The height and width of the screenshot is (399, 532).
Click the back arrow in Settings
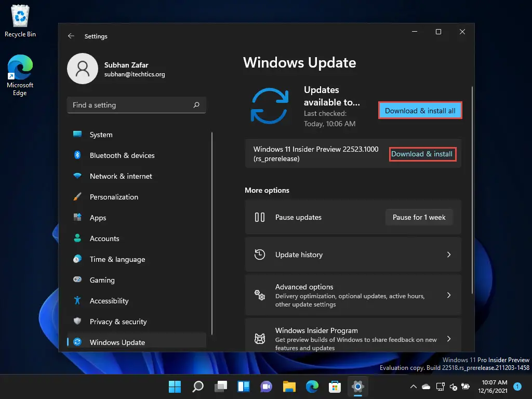[71, 36]
